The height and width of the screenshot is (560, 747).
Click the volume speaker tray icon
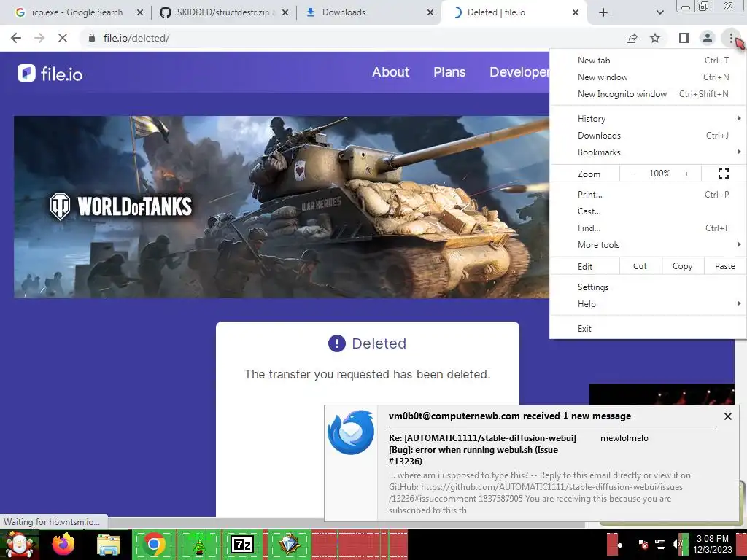[x=676, y=544]
